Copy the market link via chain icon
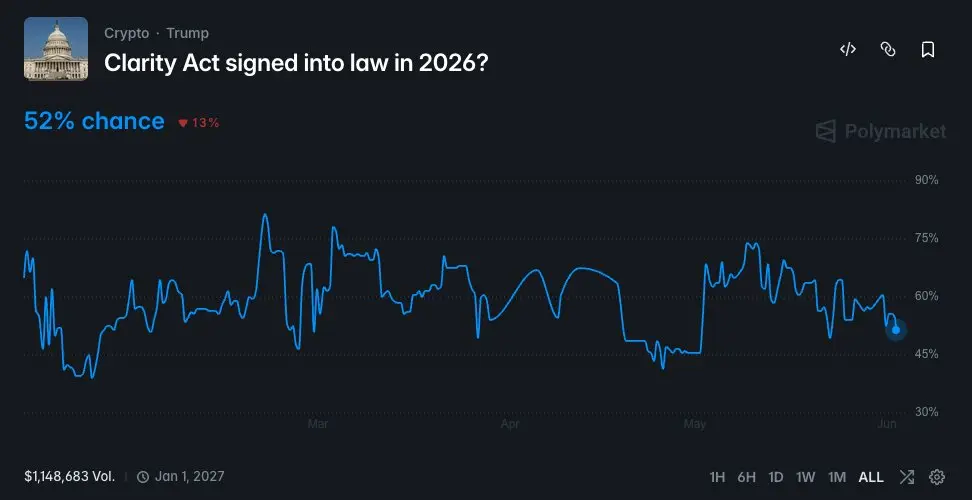This screenshot has width=972, height=500. (x=888, y=49)
